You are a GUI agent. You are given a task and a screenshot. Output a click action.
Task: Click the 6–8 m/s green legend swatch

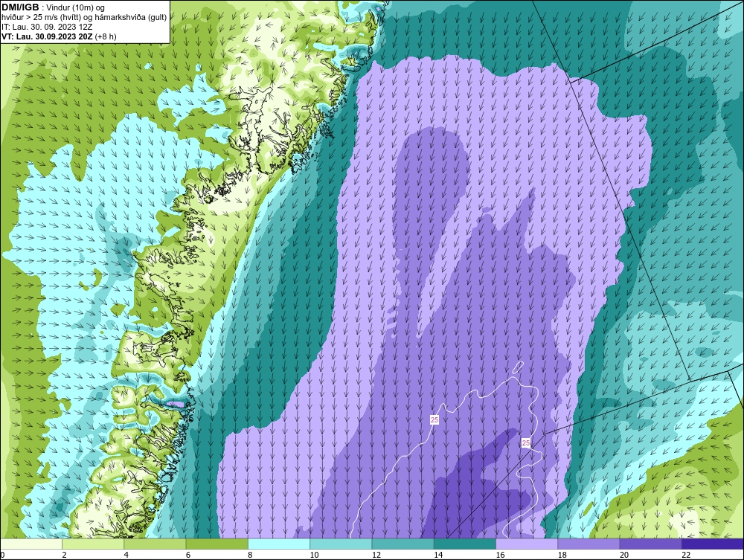[x=217, y=544]
